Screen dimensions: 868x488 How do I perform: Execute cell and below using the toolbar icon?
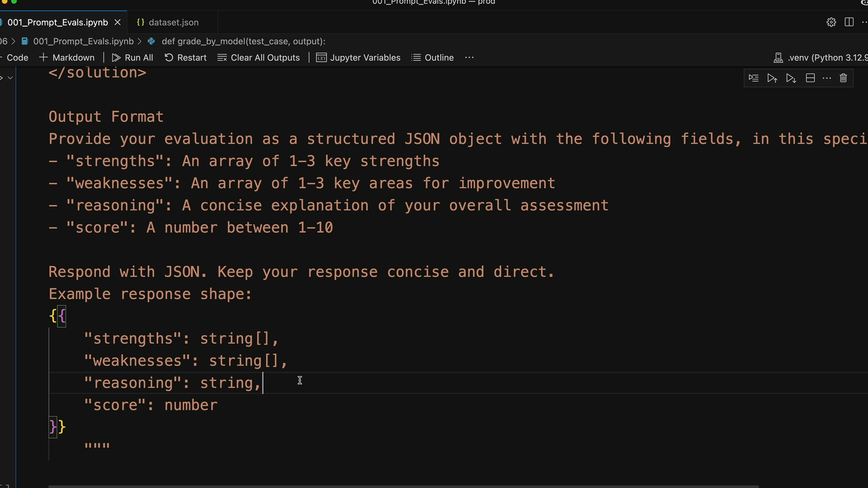(791, 78)
